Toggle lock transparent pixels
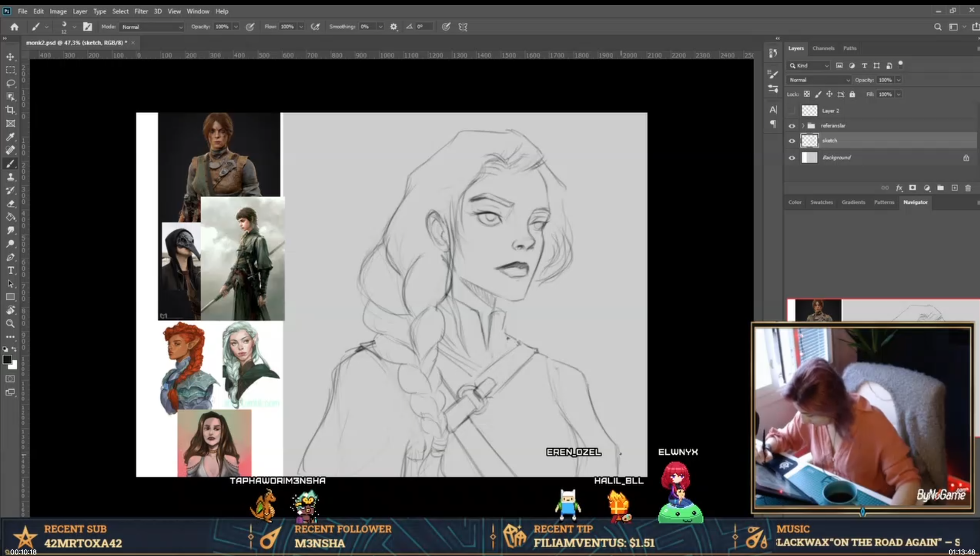This screenshot has height=556, width=980. tap(807, 94)
